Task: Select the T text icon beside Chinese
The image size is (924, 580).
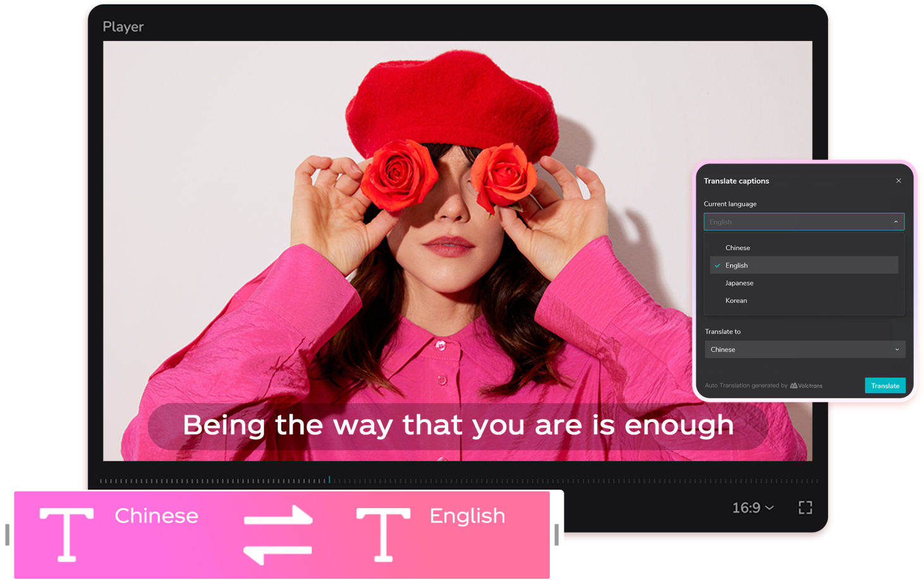Action: [x=67, y=534]
